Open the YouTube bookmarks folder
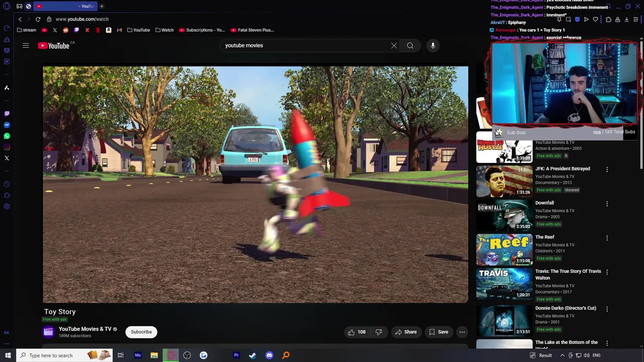644x362 pixels. 138,30
